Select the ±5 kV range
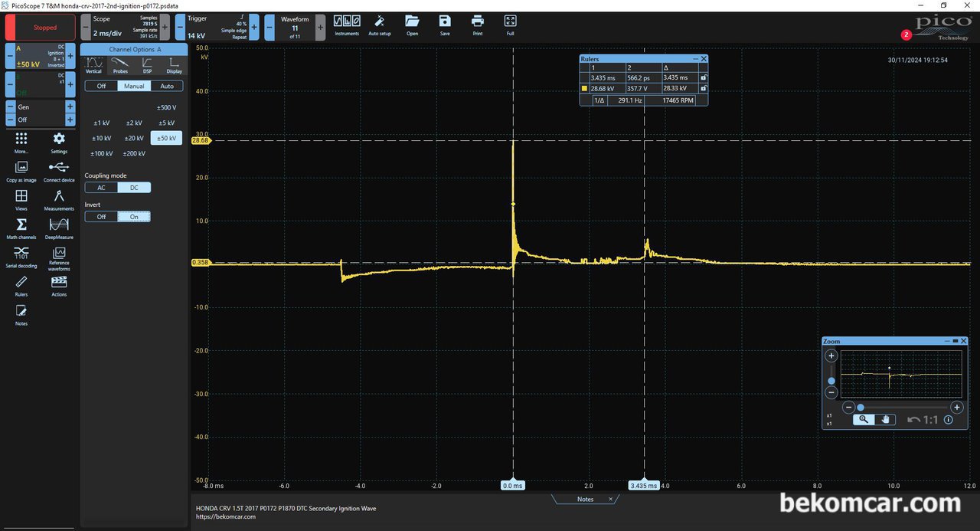The width and height of the screenshot is (980, 531). tap(166, 123)
